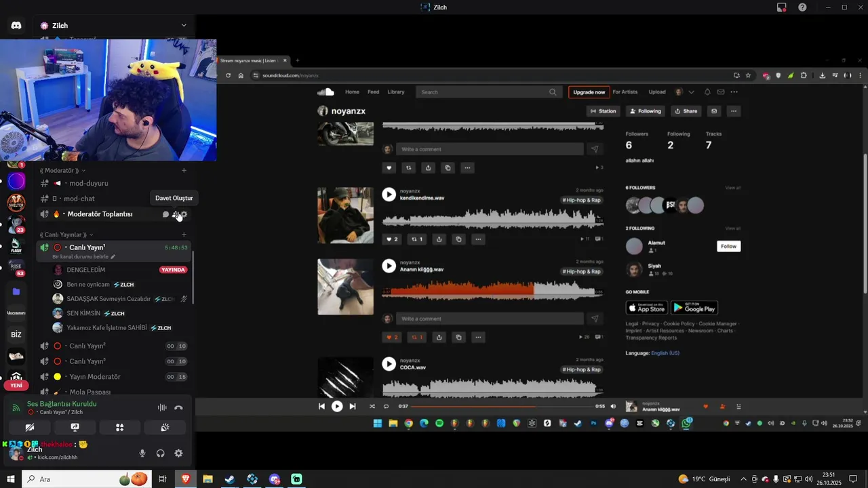Share your screen in Discord voice panel
Screen dimensions: 868x488
point(75,428)
